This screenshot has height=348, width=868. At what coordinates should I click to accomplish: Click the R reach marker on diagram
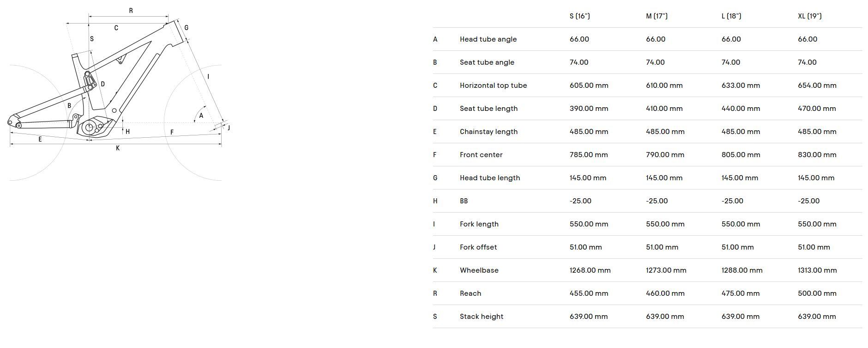tap(131, 11)
